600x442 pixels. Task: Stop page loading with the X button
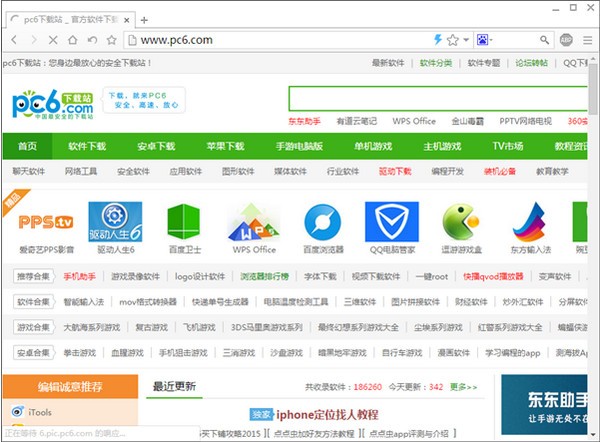51,40
